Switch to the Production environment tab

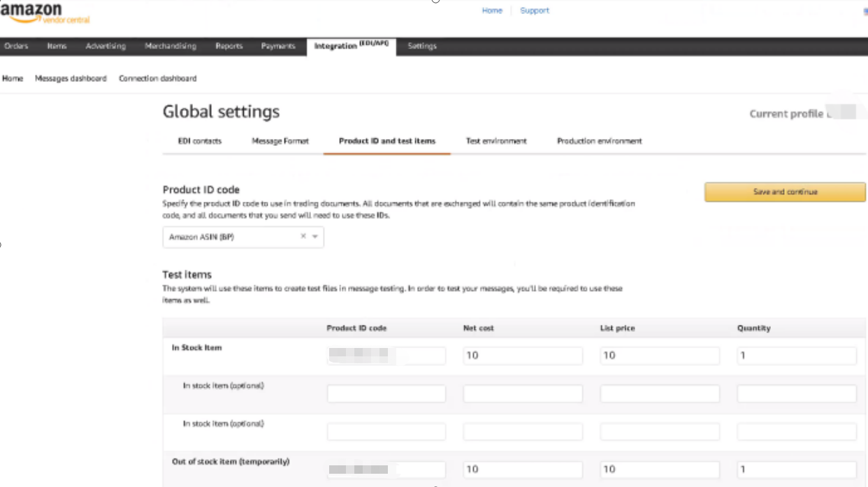coord(600,141)
